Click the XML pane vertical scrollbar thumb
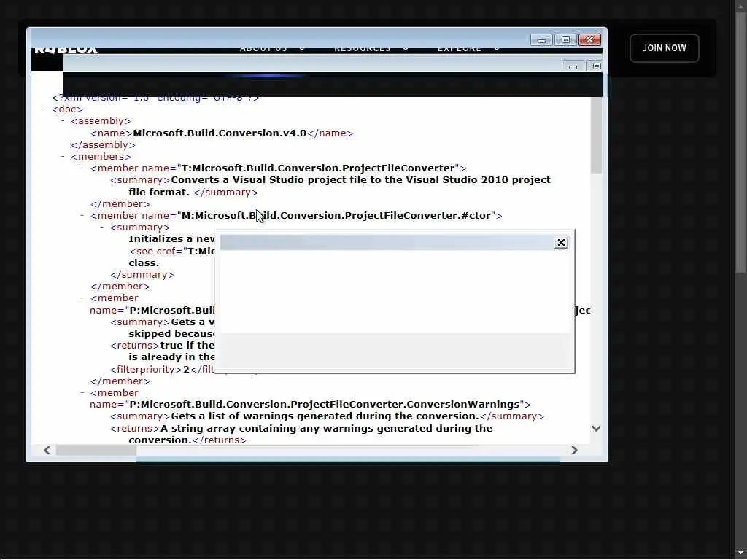 596,136
